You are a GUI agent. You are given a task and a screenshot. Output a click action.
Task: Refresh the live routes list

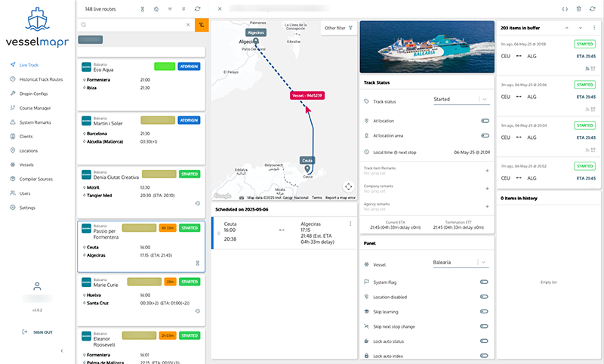tap(198, 9)
